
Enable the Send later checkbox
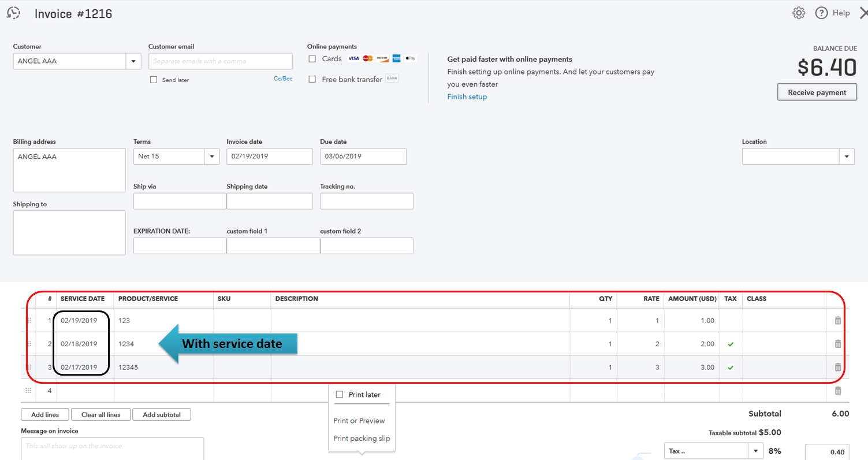pos(154,79)
